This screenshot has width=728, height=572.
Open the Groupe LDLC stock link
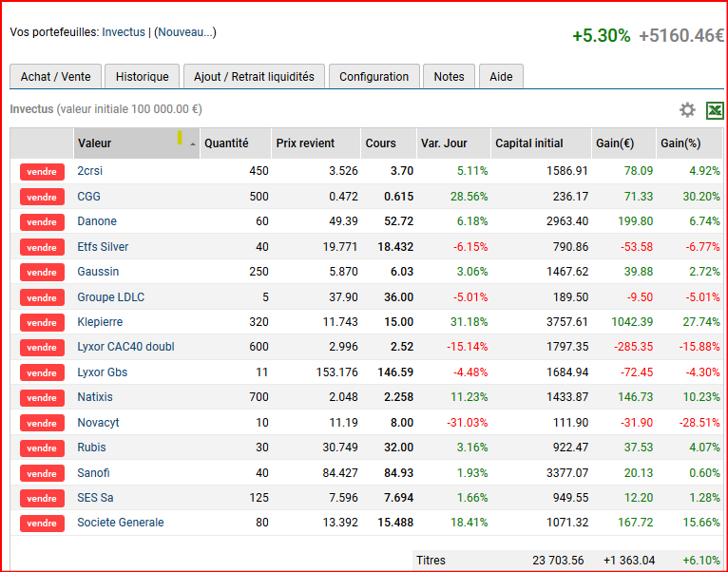[x=110, y=297]
